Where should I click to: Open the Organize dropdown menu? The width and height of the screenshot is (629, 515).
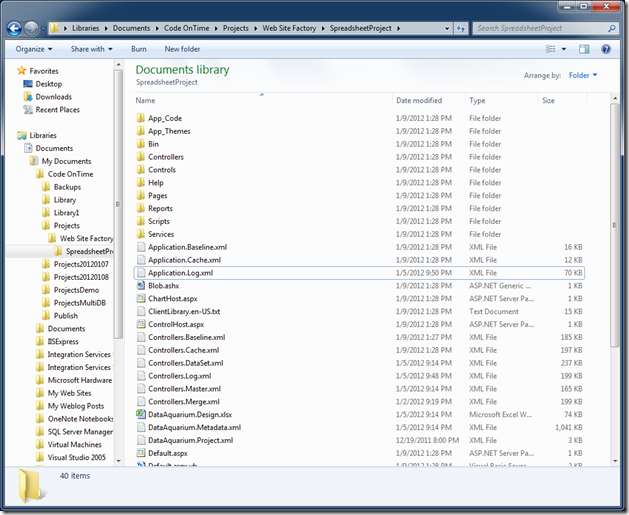tap(34, 49)
